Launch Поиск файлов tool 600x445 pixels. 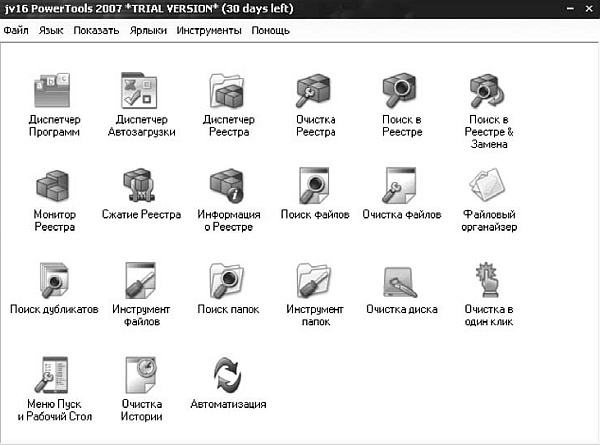pos(314,185)
